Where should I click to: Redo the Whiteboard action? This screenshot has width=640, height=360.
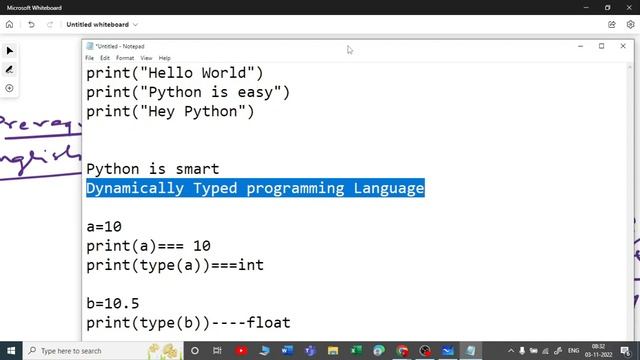click(x=50, y=24)
